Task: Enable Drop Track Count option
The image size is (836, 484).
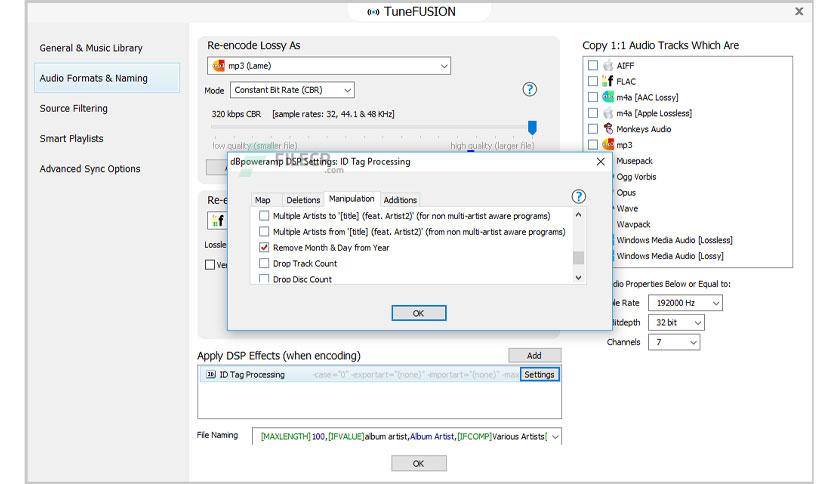Action: (264, 263)
